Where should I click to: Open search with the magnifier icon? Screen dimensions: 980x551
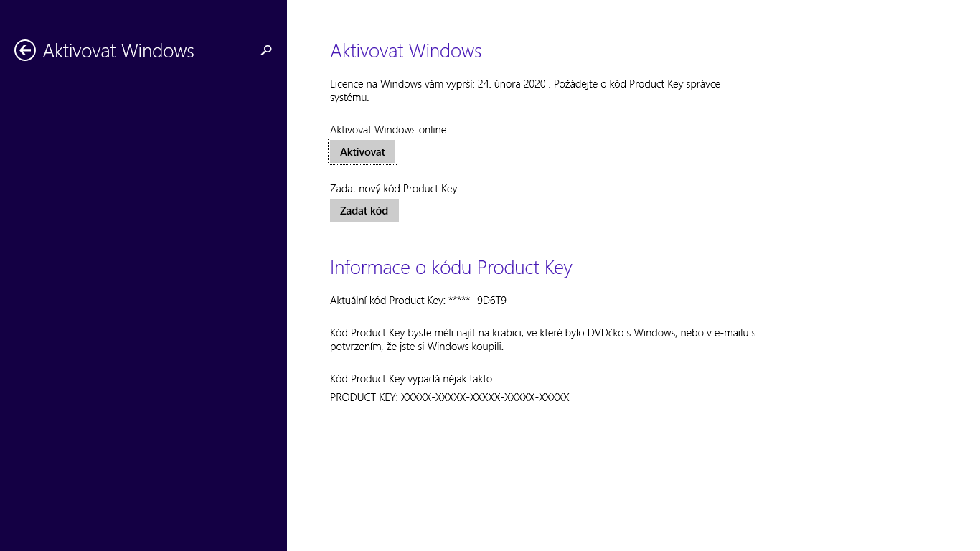pyautogui.click(x=266, y=50)
